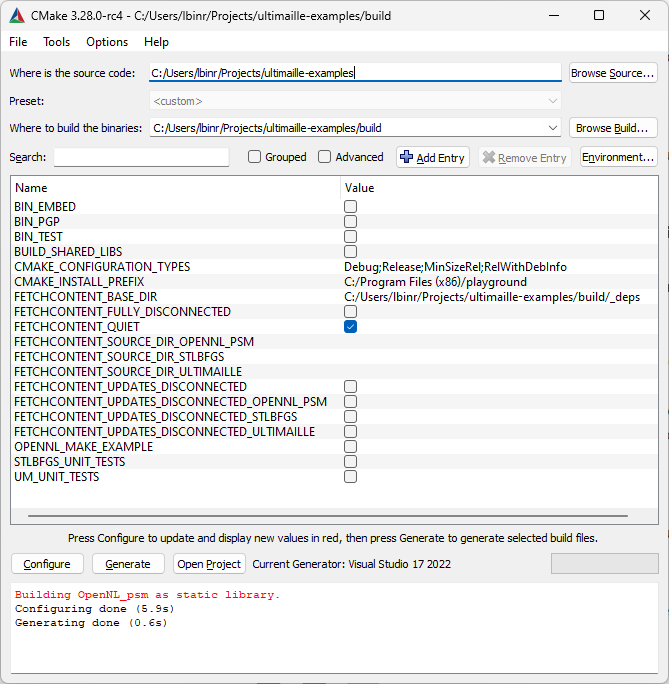The width and height of the screenshot is (669, 684).
Task: Click the CMake logo icon in title bar
Action: [17, 16]
